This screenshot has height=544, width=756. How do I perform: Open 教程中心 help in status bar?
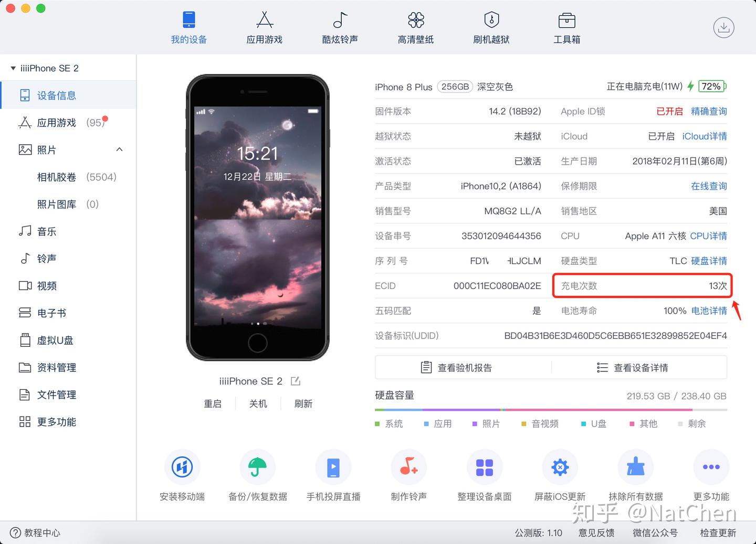click(35, 533)
